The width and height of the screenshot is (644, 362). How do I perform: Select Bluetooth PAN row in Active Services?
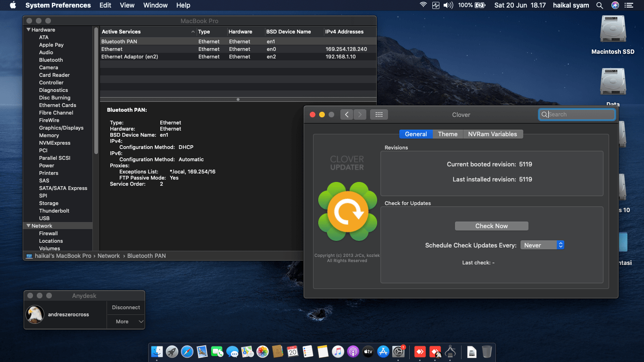tap(238, 41)
